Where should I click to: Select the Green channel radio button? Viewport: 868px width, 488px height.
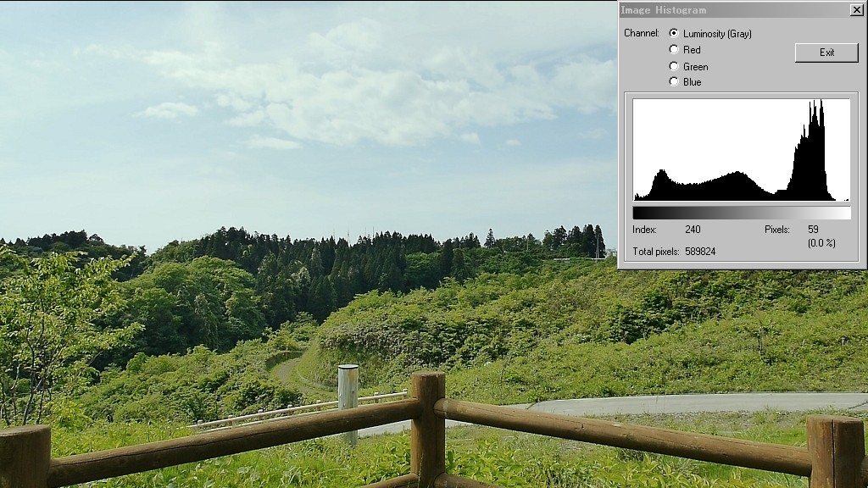674,66
